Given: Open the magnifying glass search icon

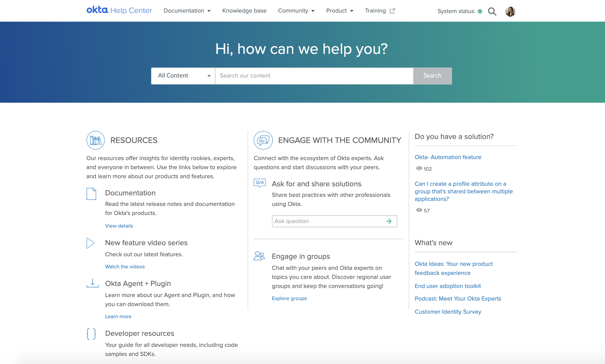Looking at the screenshot, I should point(492,11).
